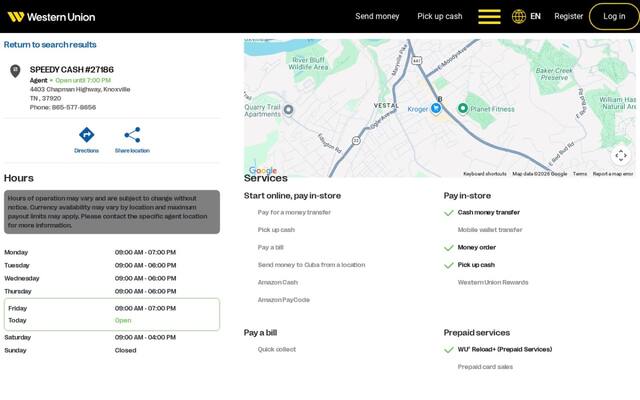Click Keyboard shortcuts on map
The height and width of the screenshot is (400, 640).
click(x=484, y=174)
